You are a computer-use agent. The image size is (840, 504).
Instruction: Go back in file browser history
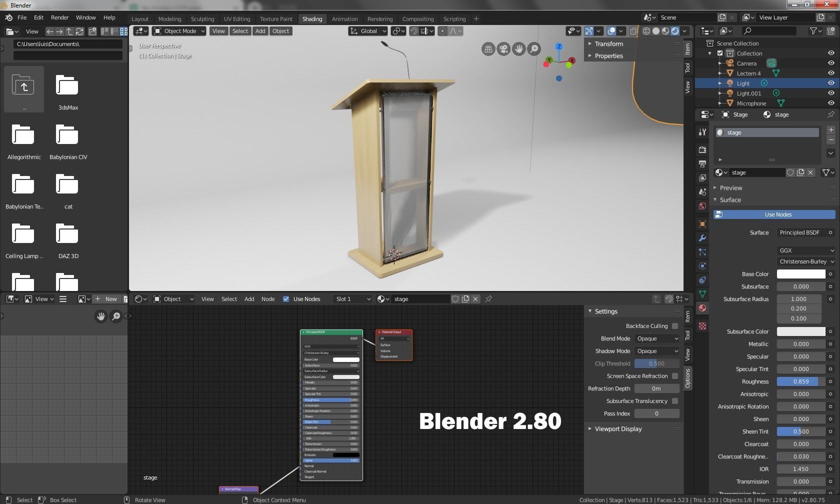(x=49, y=31)
